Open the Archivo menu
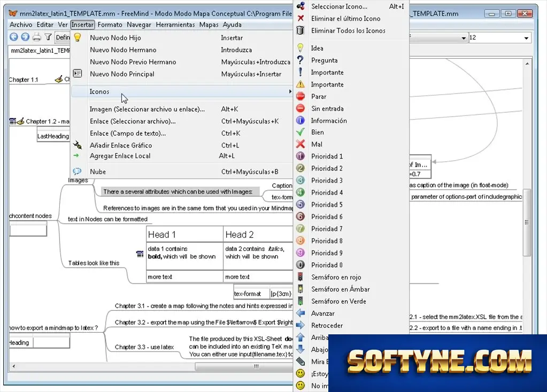 pyautogui.click(x=21, y=25)
